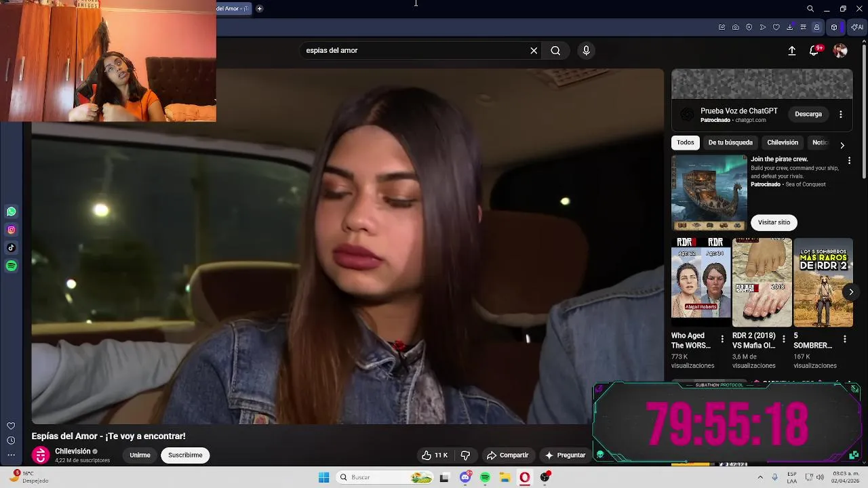Image resolution: width=868 pixels, height=488 pixels.
Task: Open Opera tab search magnifier
Action: [810, 9]
